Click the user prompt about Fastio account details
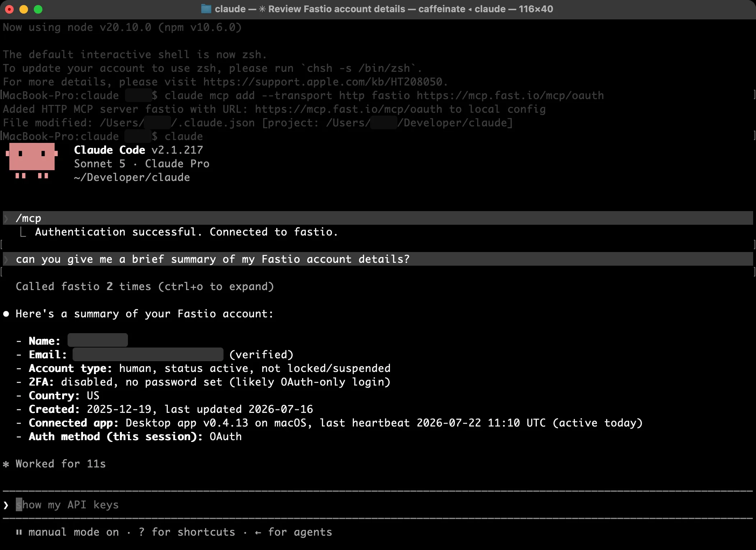Screen dimensions: 756x550 [378, 259]
